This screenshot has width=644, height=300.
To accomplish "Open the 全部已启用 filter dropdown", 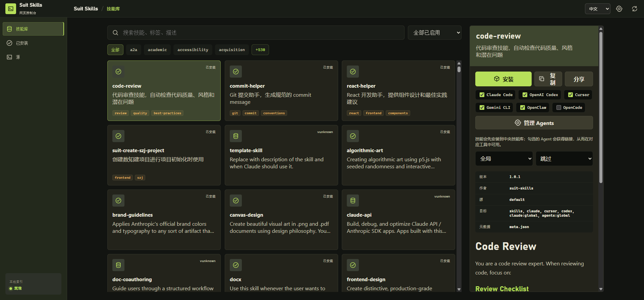I will (434, 33).
